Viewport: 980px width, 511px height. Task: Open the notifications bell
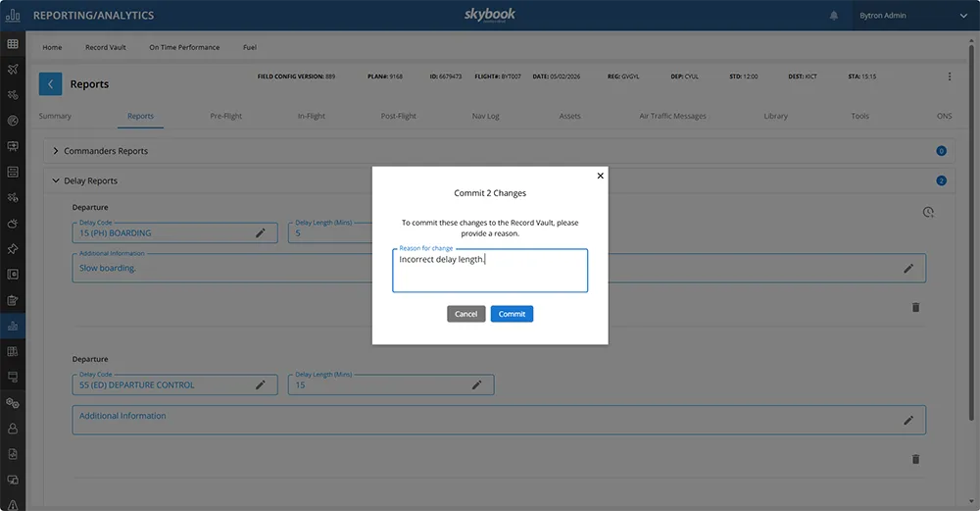(834, 16)
